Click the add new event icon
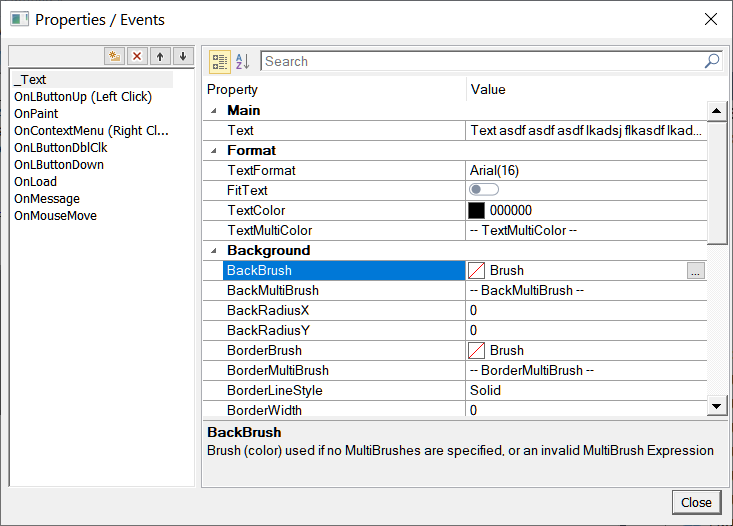This screenshot has width=733, height=526. coord(115,56)
